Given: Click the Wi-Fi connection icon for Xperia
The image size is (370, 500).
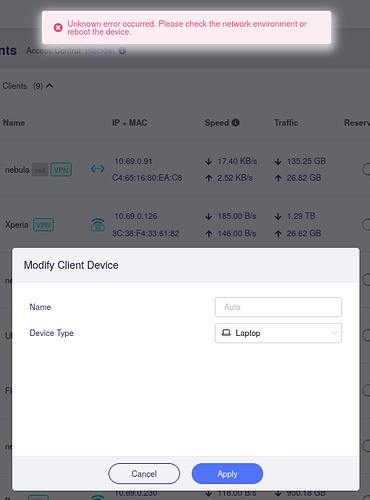Looking at the screenshot, I should pos(98,225).
